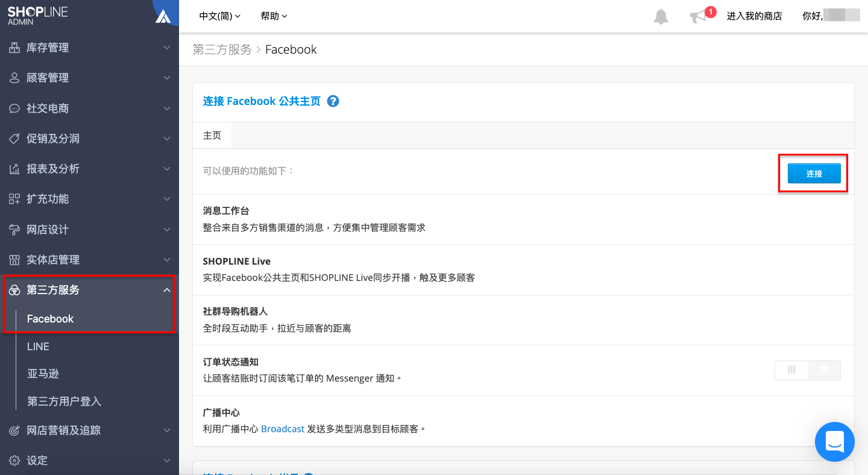Expand the 设定 menu chevron
The image size is (868, 475).
[167, 461]
